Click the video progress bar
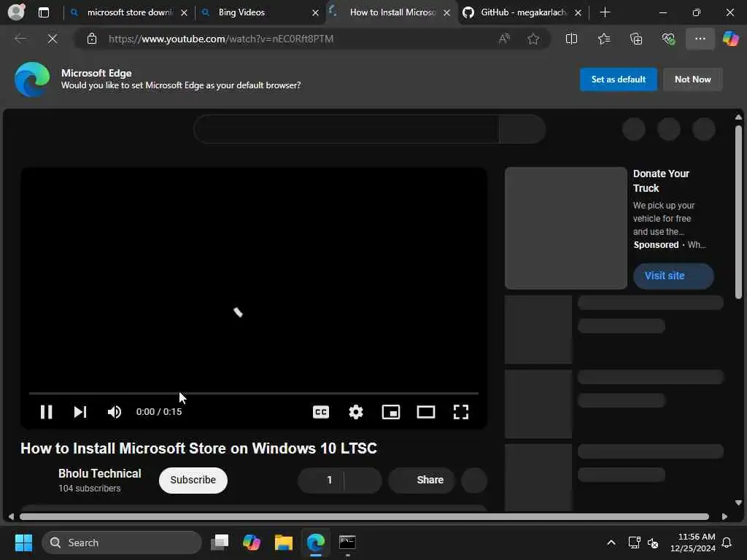Image resolution: width=747 pixels, height=560 pixels. point(253,393)
